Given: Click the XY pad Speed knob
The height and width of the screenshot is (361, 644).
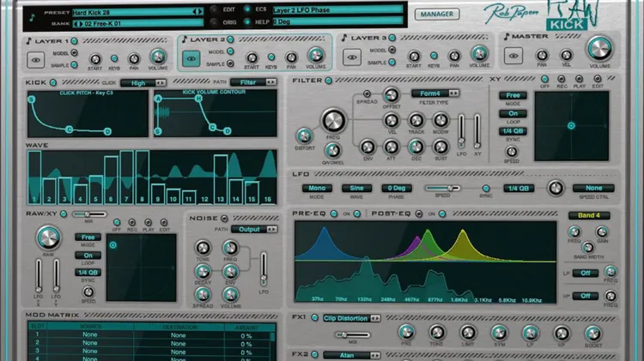Looking at the screenshot, I should (512, 152).
